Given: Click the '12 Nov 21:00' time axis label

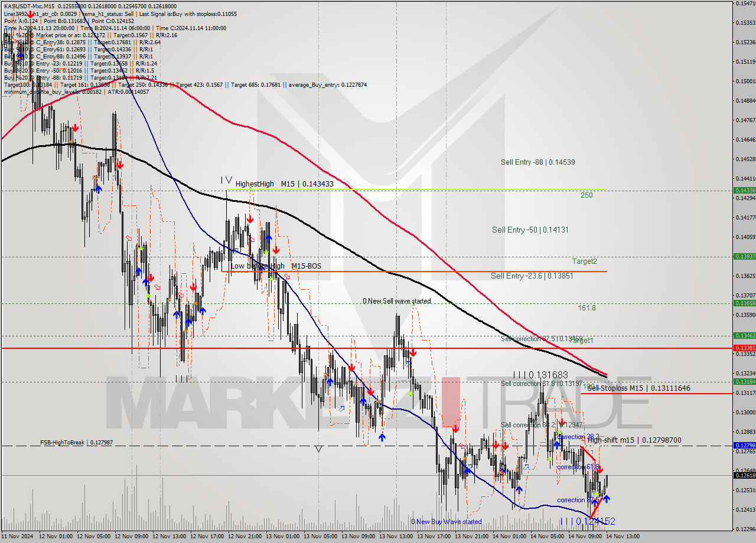Looking at the screenshot, I should (246, 537).
